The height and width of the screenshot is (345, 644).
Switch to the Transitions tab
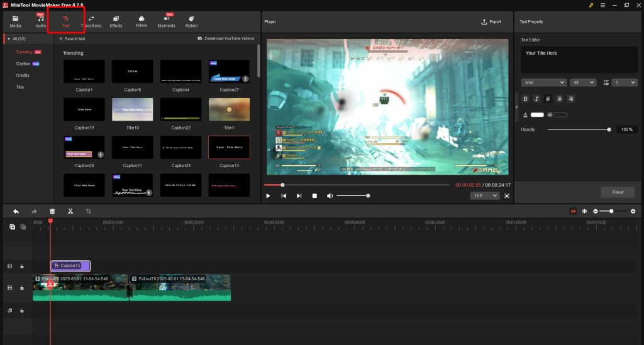click(x=91, y=21)
